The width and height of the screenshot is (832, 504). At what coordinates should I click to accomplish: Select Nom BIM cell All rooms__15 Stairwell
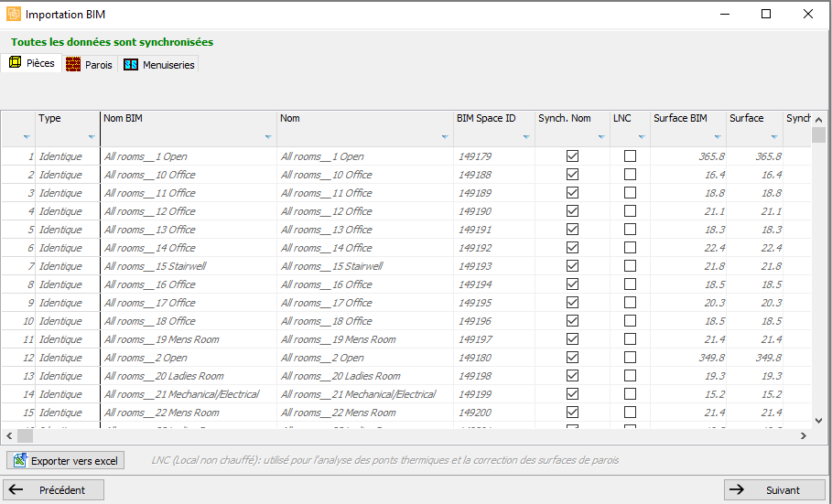click(x=189, y=266)
